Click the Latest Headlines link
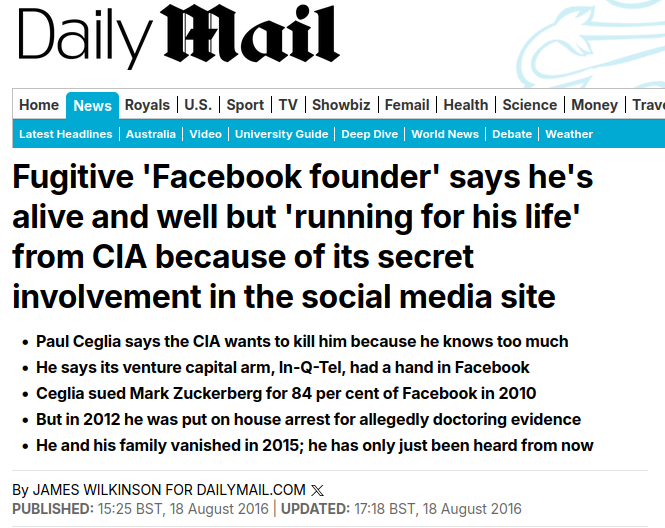 coord(67,134)
